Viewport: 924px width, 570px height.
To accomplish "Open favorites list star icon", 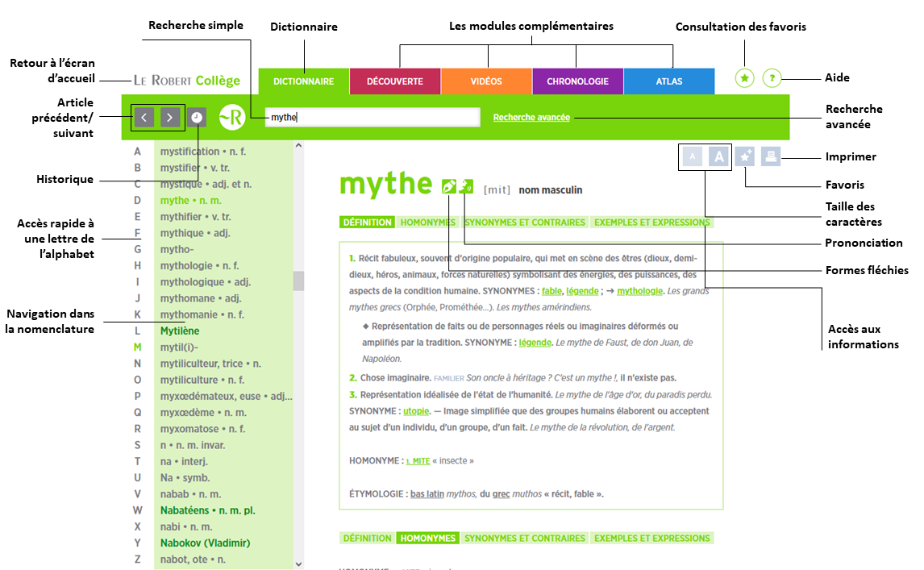I will click(745, 78).
